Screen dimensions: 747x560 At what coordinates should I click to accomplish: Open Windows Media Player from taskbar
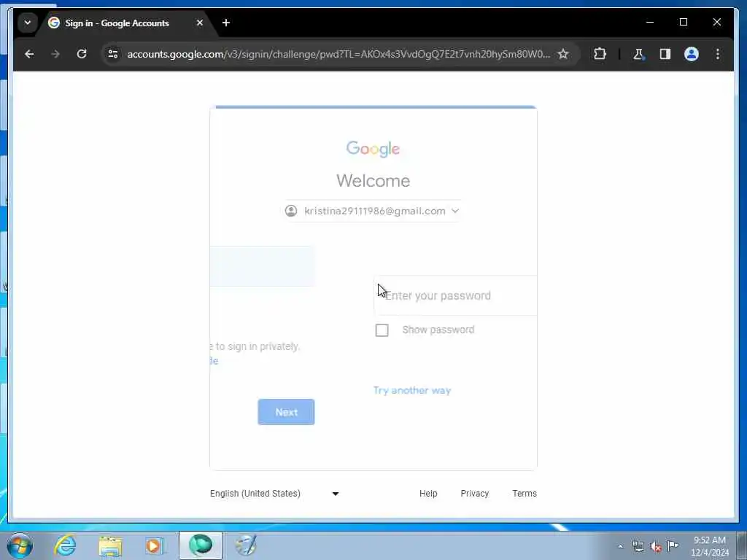click(x=155, y=545)
